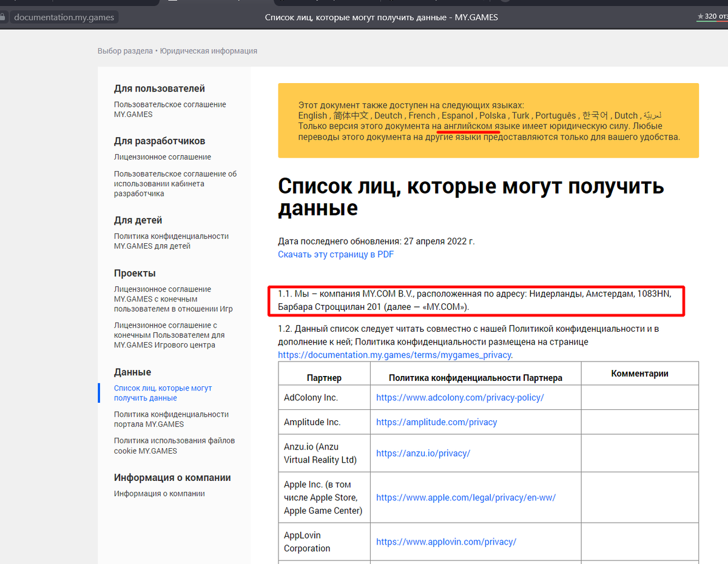Open соглашение об использовании кабинета разработчика
728x564 pixels.
[x=175, y=184]
